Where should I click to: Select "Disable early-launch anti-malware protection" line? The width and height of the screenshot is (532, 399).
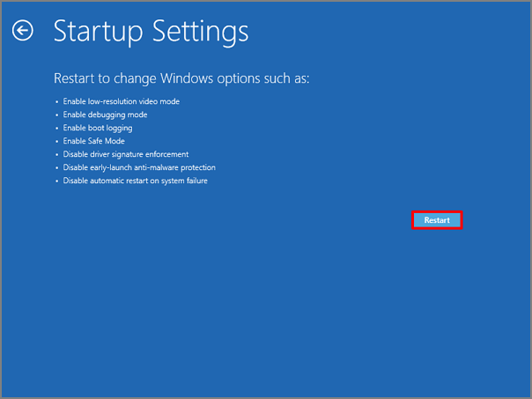pyautogui.click(x=139, y=167)
